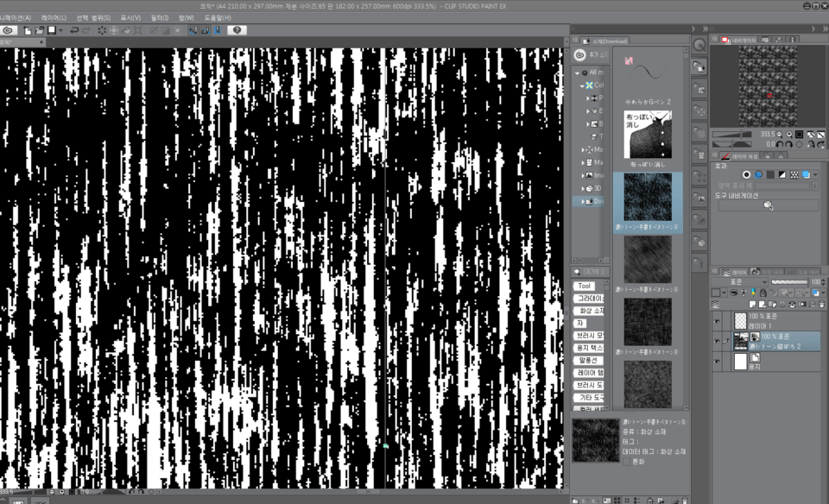Click the tool navigation button in layer properties
This screenshot has width=829, height=504.
pyautogui.click(x=768, y=205)
